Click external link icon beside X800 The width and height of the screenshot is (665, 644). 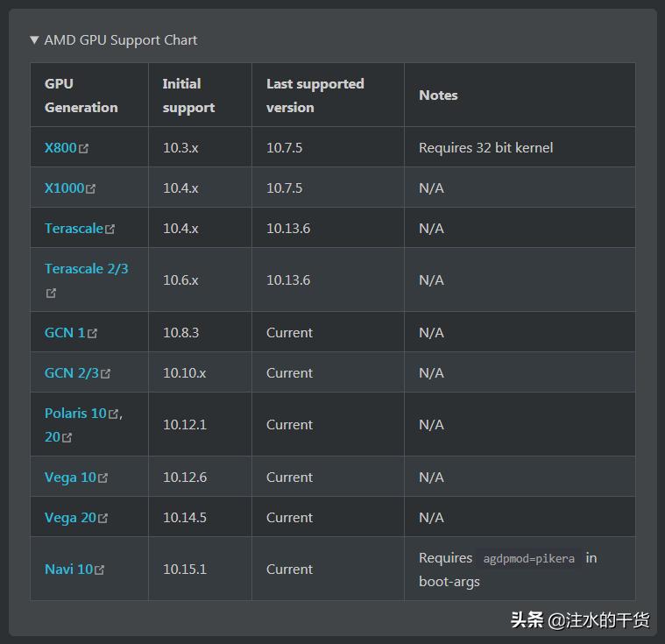pos(84,149)
